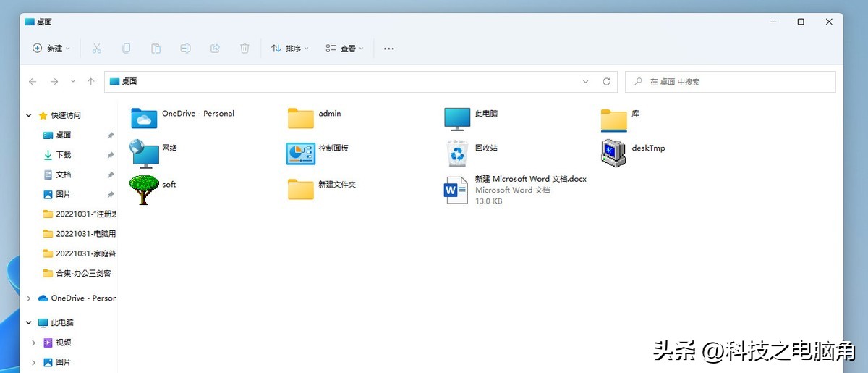Image resolution: width=868 pixels, height=373 pixels.
Task: Click the 13.0 KB file size text
Action: pyautogui.click(x=488, y=201)
